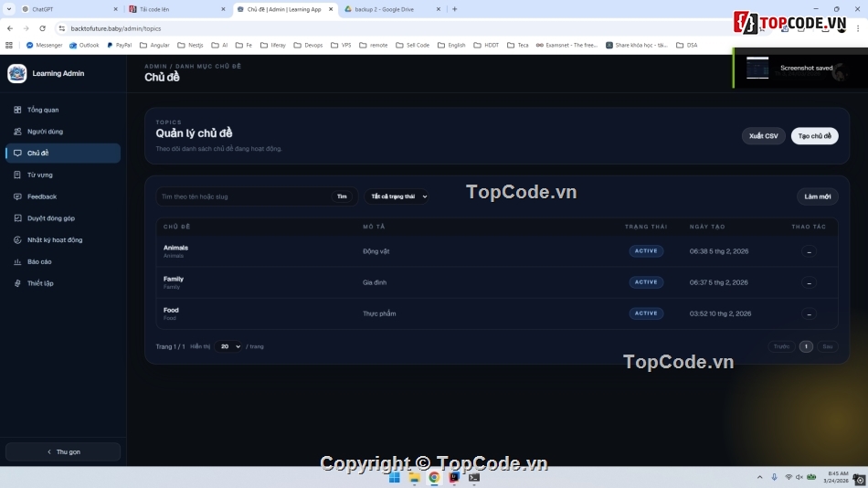Image resolution: width=868 pixels, height=488 pixels.
Task: Click the Food topic name
Action: pos(171,310)
